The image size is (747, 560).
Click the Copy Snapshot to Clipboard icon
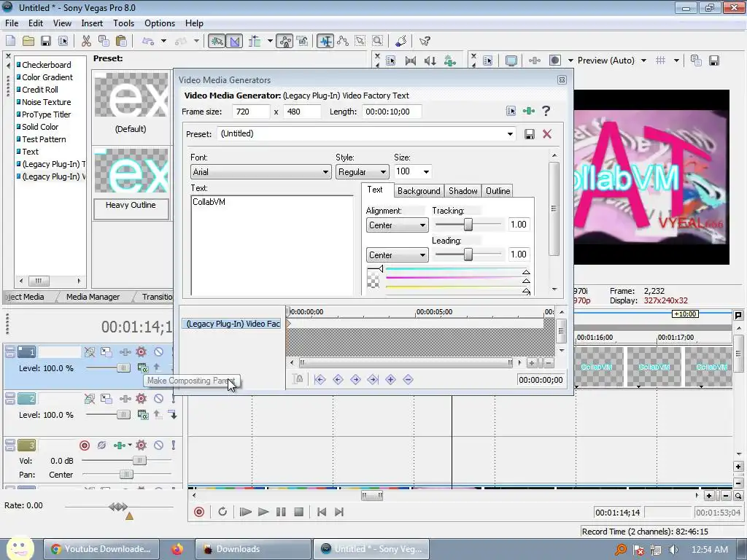(x=696, y=61)
